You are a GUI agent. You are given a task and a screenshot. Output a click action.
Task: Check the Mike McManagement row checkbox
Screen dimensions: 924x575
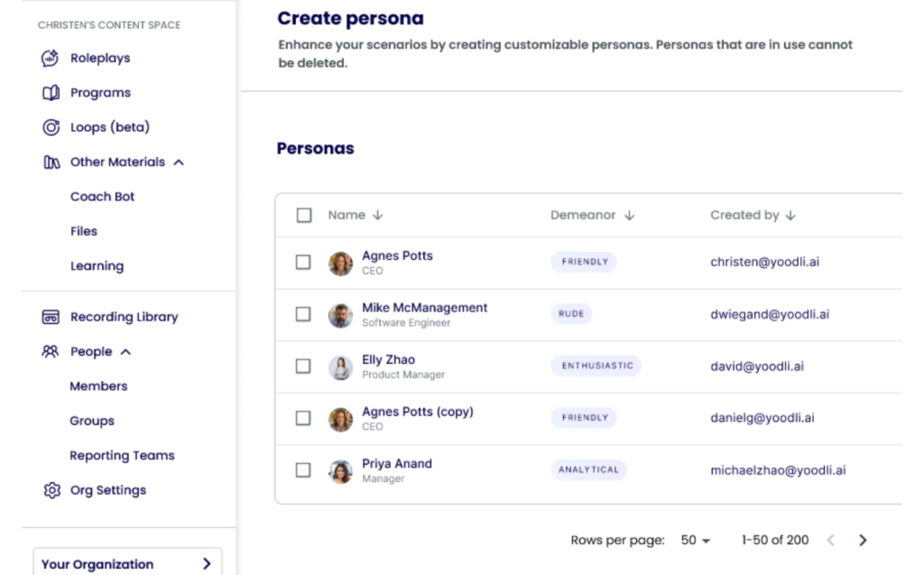tap(304, 315)
